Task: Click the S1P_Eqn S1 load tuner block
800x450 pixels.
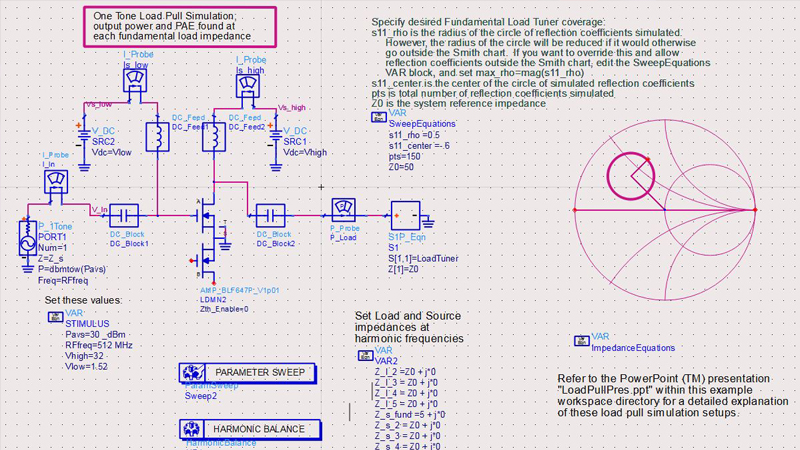Action: tap(405, 214)
